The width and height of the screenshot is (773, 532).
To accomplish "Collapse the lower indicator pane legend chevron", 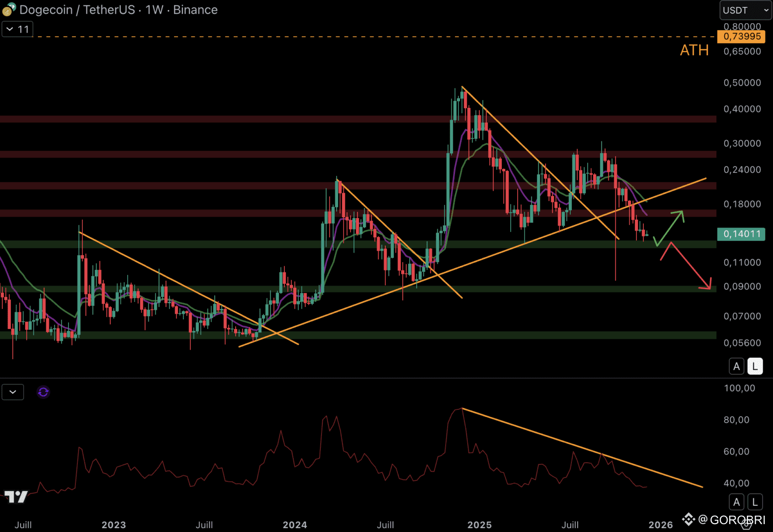I will pos(13,392).
